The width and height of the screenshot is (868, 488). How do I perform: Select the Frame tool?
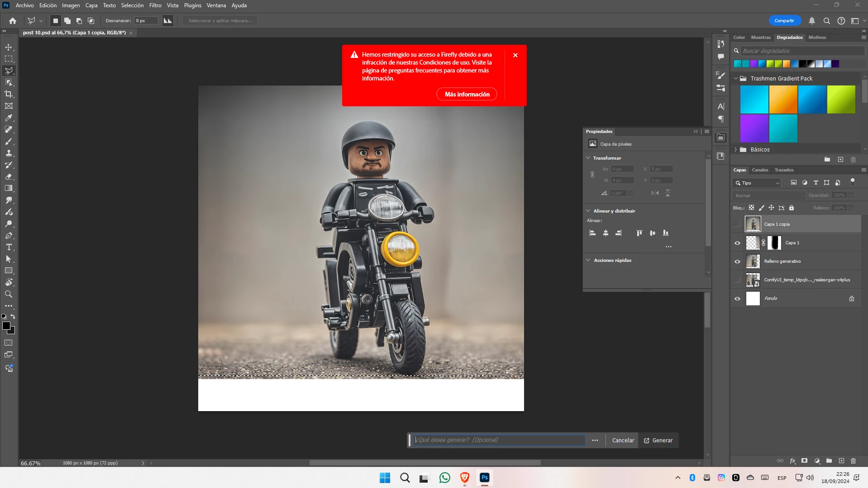9,106
